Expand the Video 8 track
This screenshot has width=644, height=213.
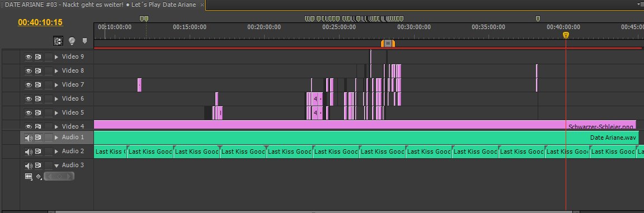(x=57, y=71)
